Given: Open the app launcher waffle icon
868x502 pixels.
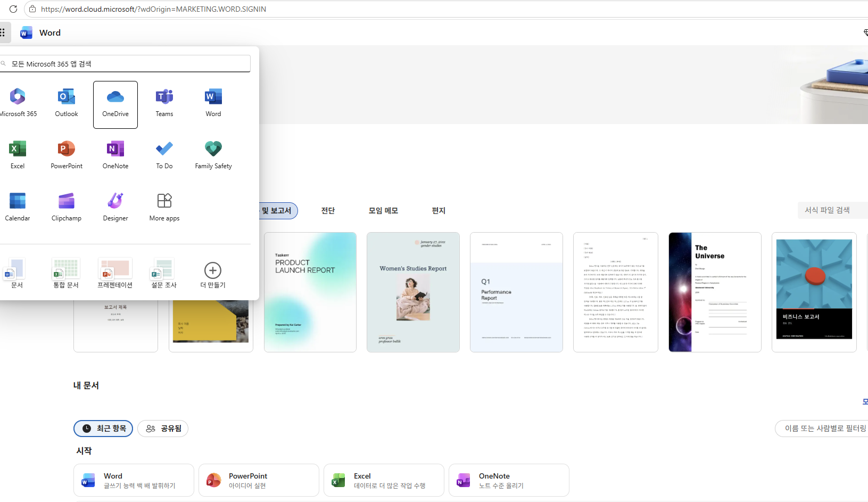Looking at the screenshot, I should 3,32.
